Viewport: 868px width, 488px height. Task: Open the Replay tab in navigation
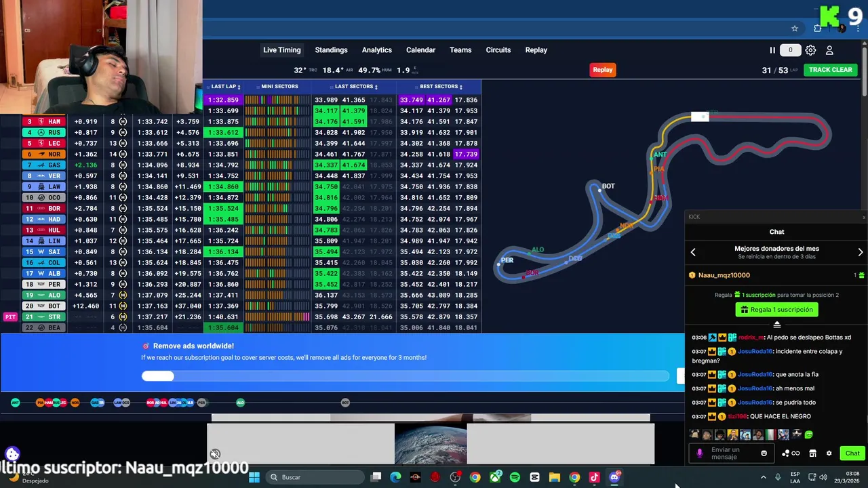click(536, 50)
